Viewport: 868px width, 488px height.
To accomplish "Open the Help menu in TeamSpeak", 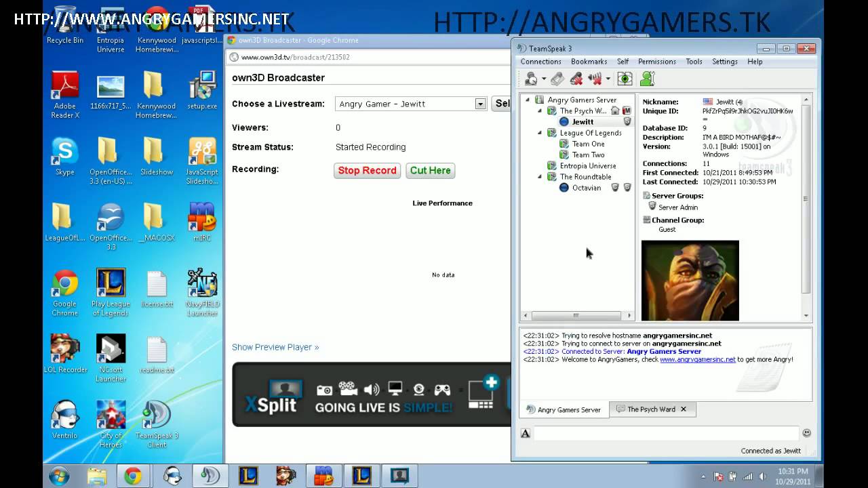I will tap(755, 62).
